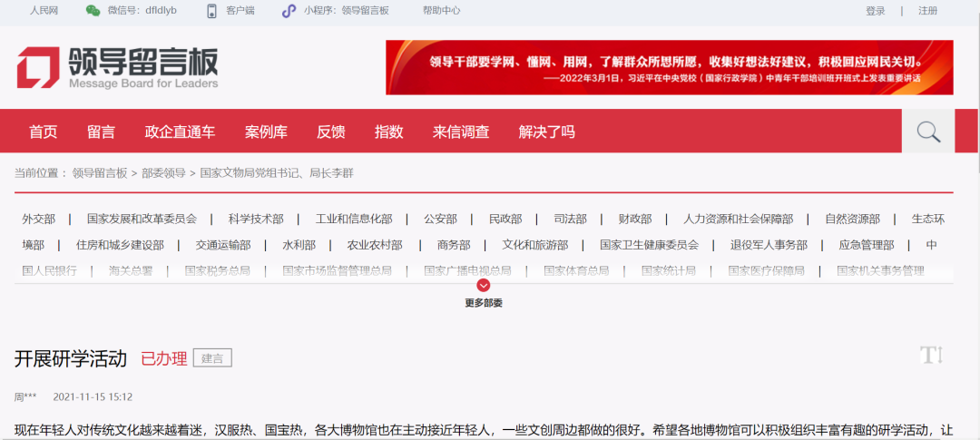Go to 案例库 in the nav bar
Image resolution: width=980 pixels, height=440 pixels.
(x=266, y=132)
